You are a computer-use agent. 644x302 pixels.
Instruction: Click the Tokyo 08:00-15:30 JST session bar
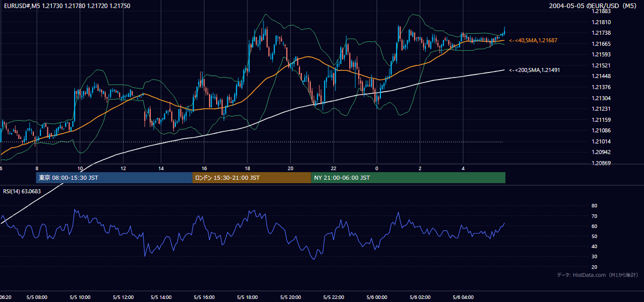(x=114, y=178)
